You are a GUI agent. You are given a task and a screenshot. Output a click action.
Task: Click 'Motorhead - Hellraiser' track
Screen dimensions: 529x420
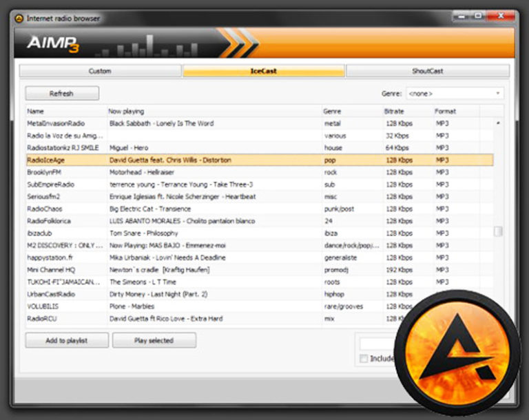142,172
